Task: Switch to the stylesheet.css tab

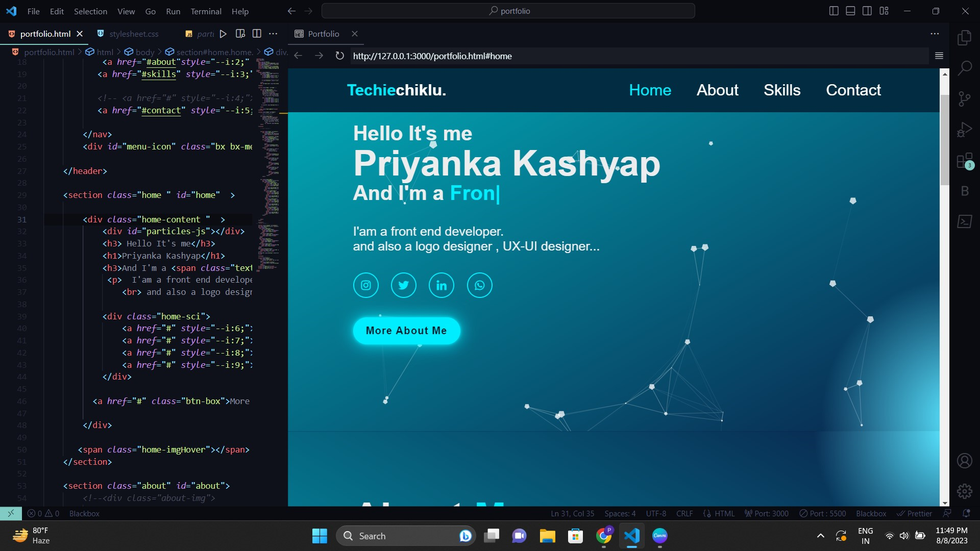Action: pyautogui.click(x=134, y=34)
